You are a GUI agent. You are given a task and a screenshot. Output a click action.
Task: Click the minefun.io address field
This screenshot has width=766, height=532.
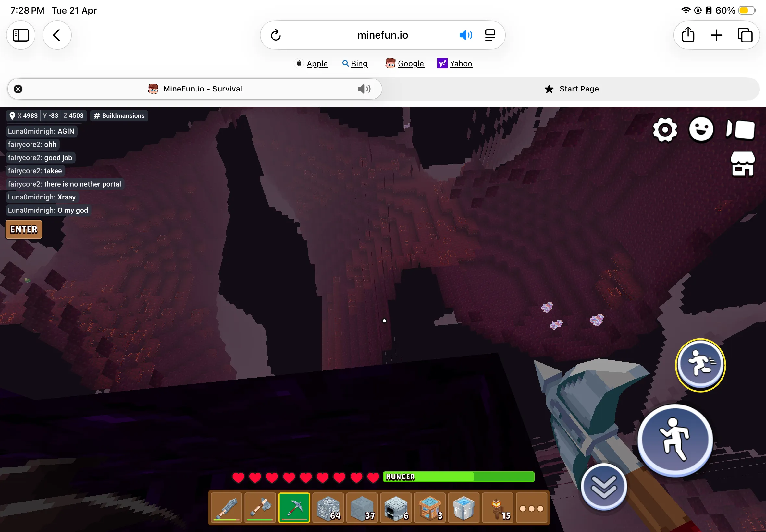tap(382, 35)
